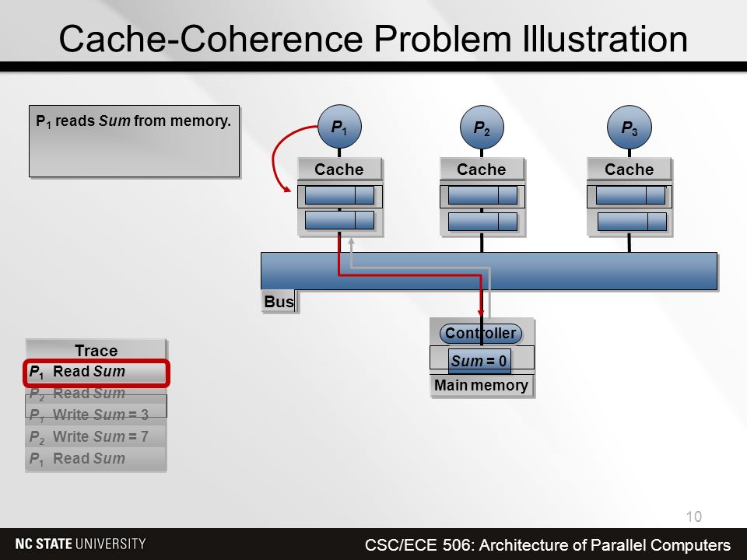The width and height of the screenshot is (747, 560).
Task: Click the Trace header
Action: coord(96,351)
